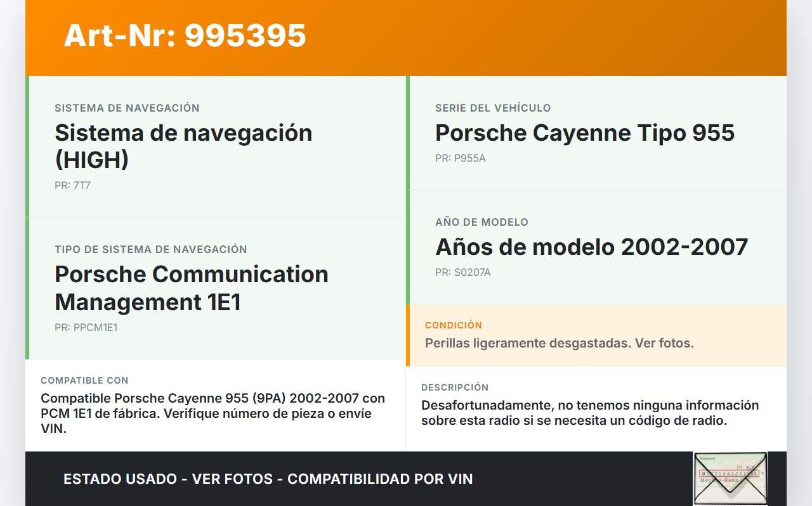Screen dimensions: 812x506
Task: Click the TIPO DE SISTEMA DE NAVEGACIÓN label
Action: 150,250
